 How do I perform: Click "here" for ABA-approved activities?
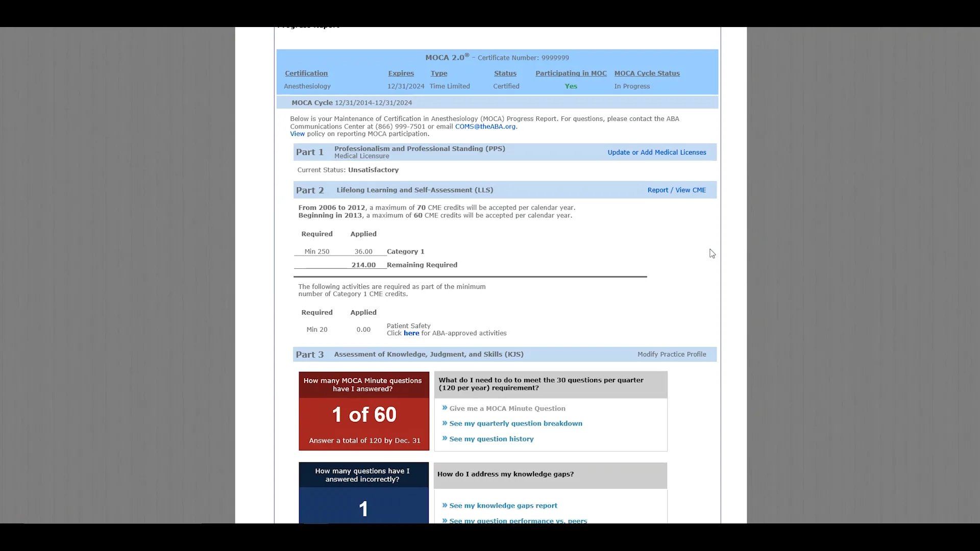pyautogui.click(x=411, y=333)
